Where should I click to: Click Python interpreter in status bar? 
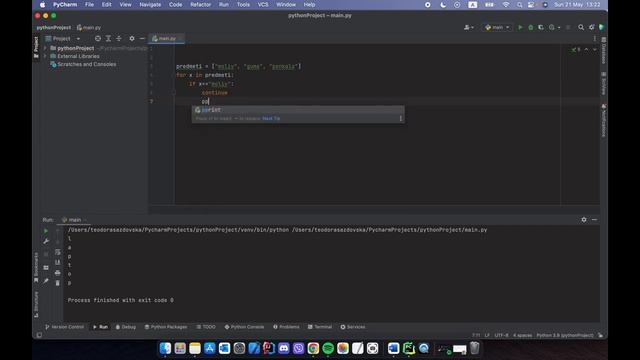[564, 335]
